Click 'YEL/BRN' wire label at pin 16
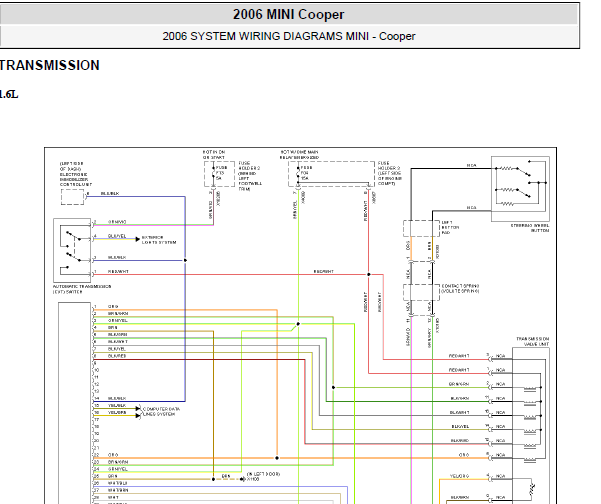Image resolution: width=601 pixels, height=504 pixels. coord(117,412)
